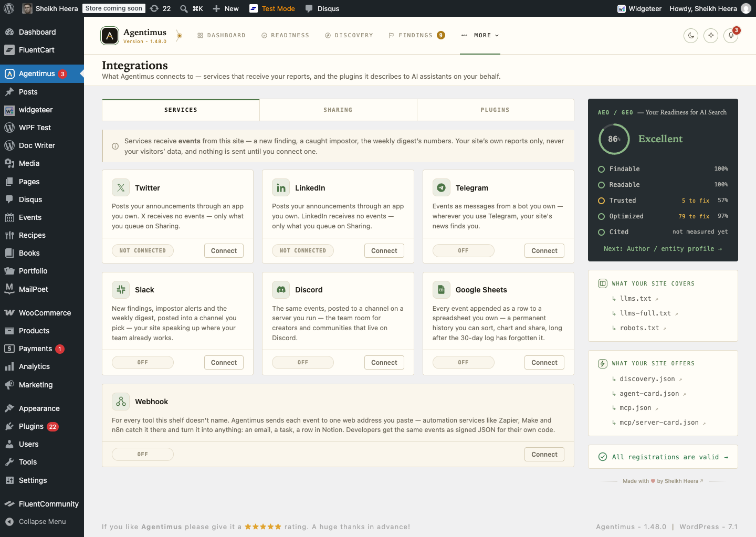Select the SERVICES tab
The image size is (756, 537).
[x=181, y=110]
